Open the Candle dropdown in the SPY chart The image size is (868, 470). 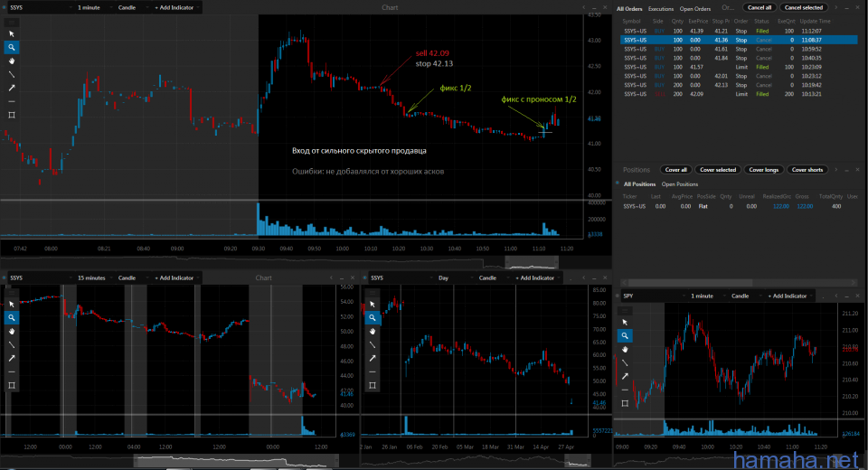[746, 296]
